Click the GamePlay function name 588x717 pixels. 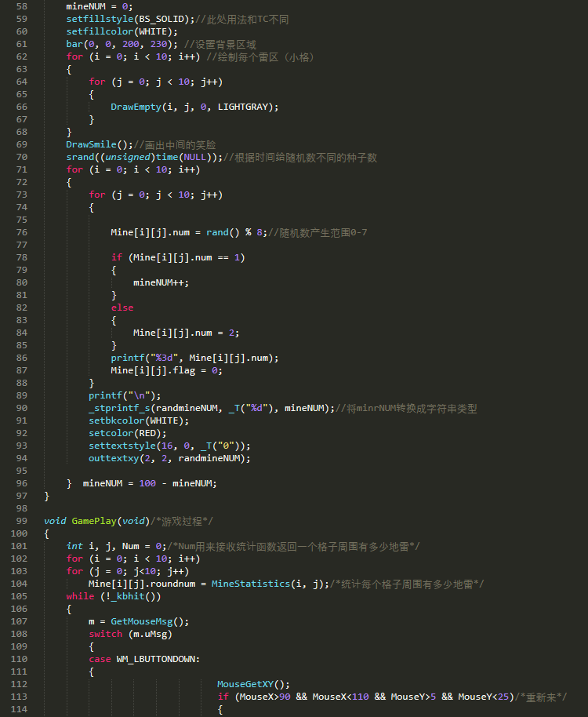(94, 521)
